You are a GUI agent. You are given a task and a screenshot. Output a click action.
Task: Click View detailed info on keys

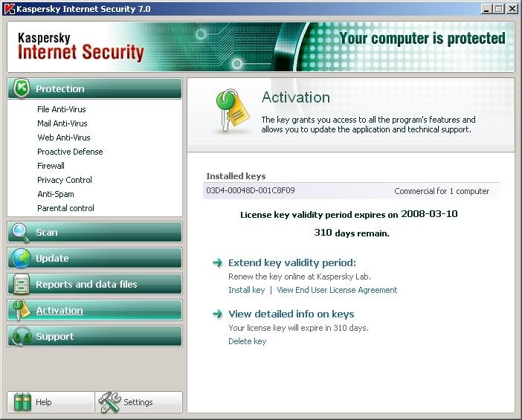[x=291, y=314]
